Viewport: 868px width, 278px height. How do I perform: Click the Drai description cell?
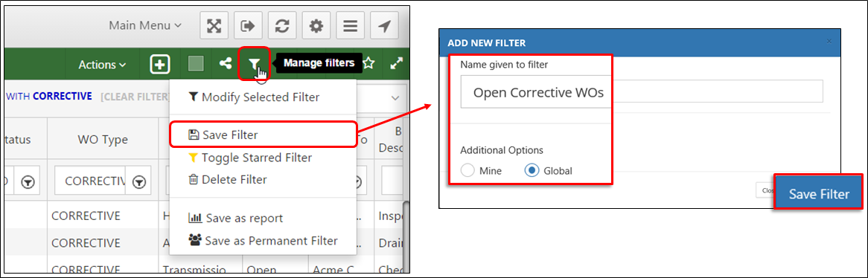pyautogui.click(x=389, y=243)
